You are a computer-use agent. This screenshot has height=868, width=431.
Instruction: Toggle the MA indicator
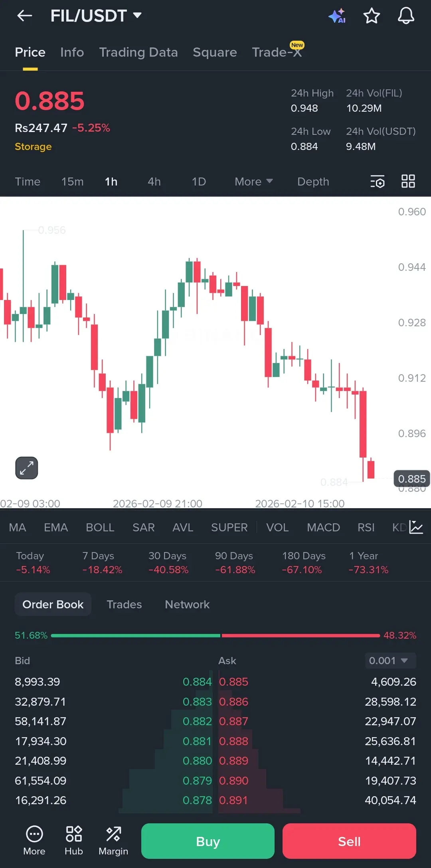(x=18, y=527)
